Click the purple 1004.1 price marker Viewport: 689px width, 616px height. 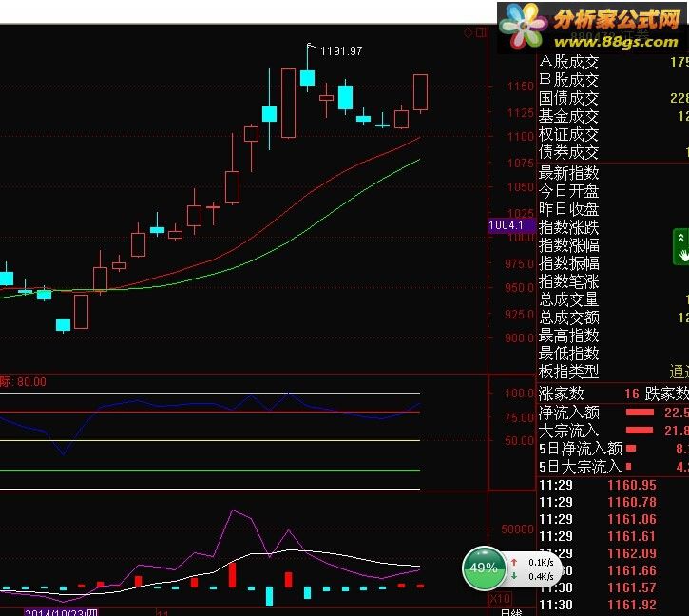pos(511,225)
